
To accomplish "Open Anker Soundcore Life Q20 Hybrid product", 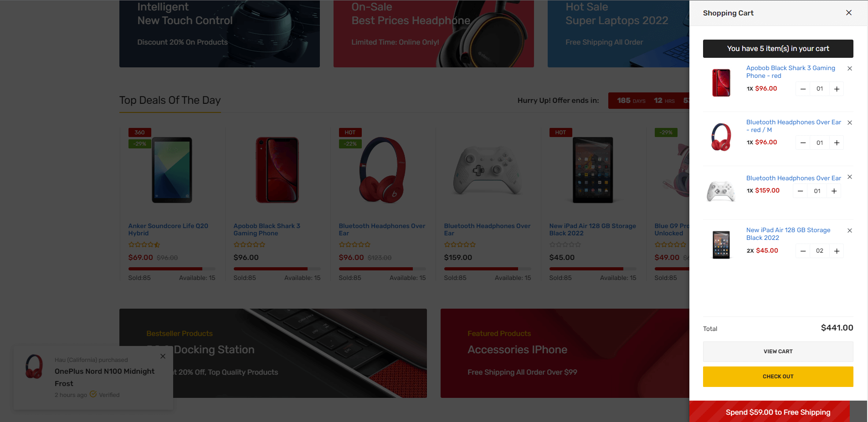I will coord(168,229).
